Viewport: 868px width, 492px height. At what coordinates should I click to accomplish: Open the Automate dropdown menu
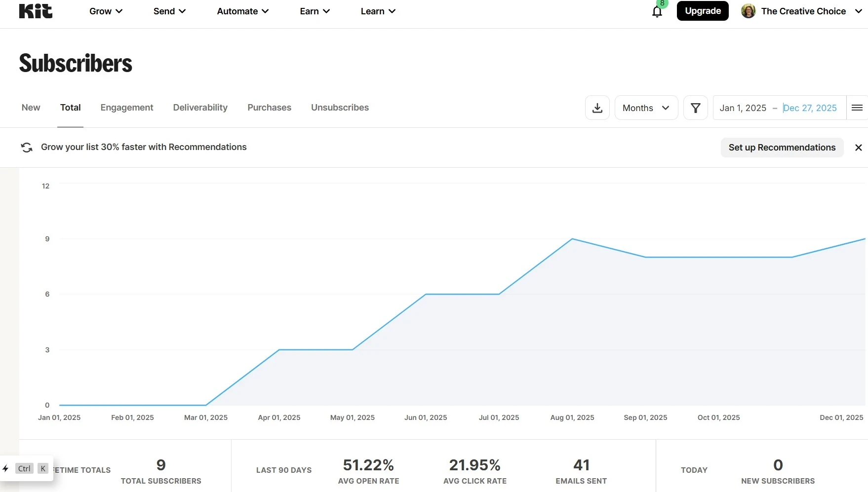click(242, 11)
